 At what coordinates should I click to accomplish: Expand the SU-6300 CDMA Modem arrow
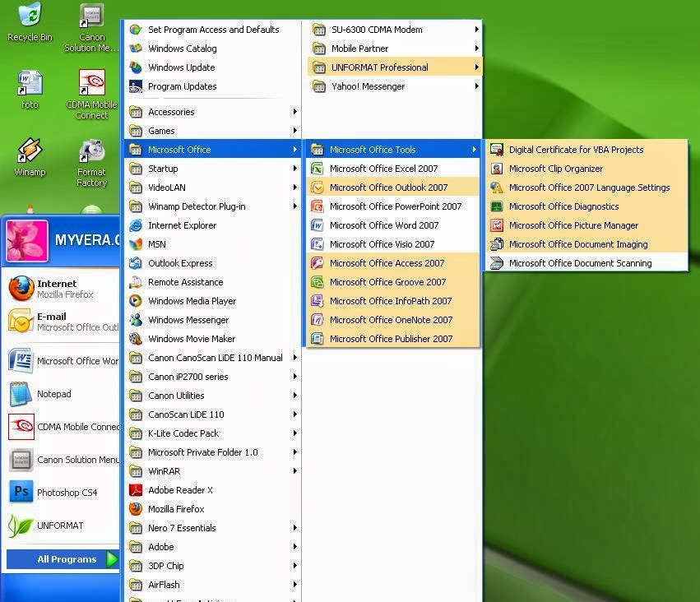(x=476, y=30)
